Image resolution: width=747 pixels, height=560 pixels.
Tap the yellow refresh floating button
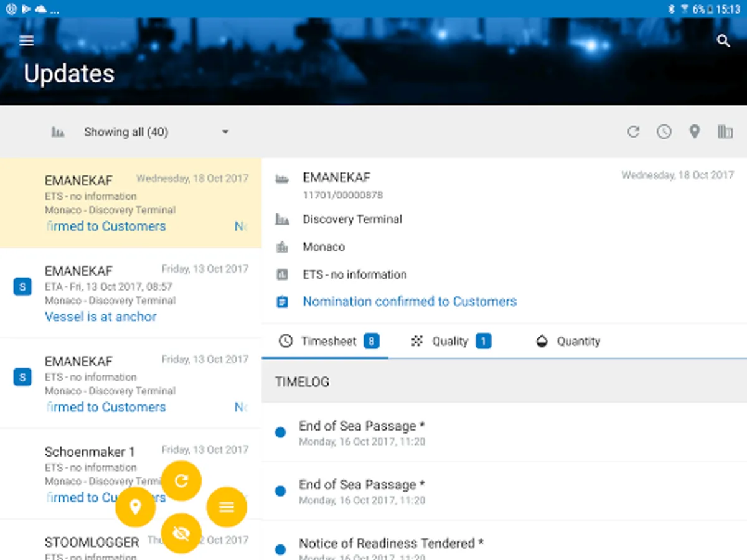pos(181,480)
